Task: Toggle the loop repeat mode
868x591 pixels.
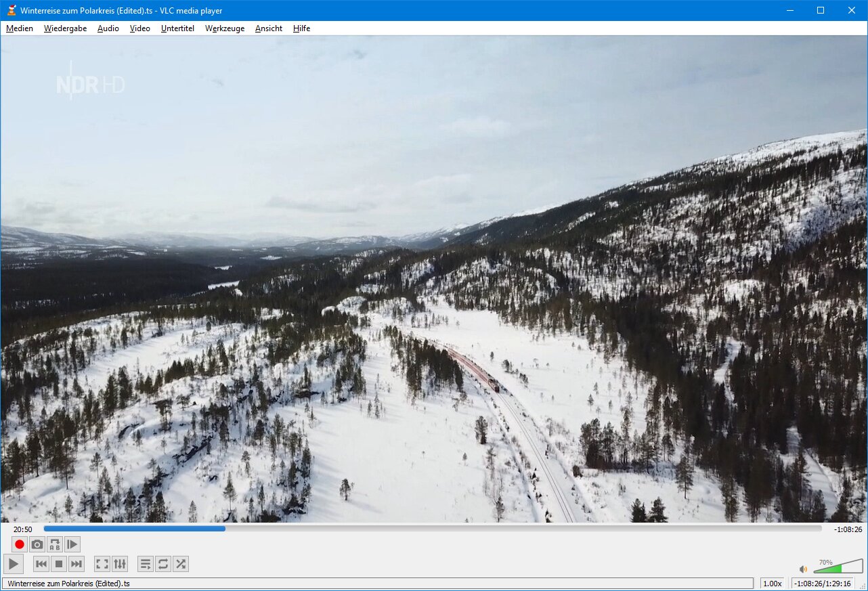Action: tap(162, 564)
